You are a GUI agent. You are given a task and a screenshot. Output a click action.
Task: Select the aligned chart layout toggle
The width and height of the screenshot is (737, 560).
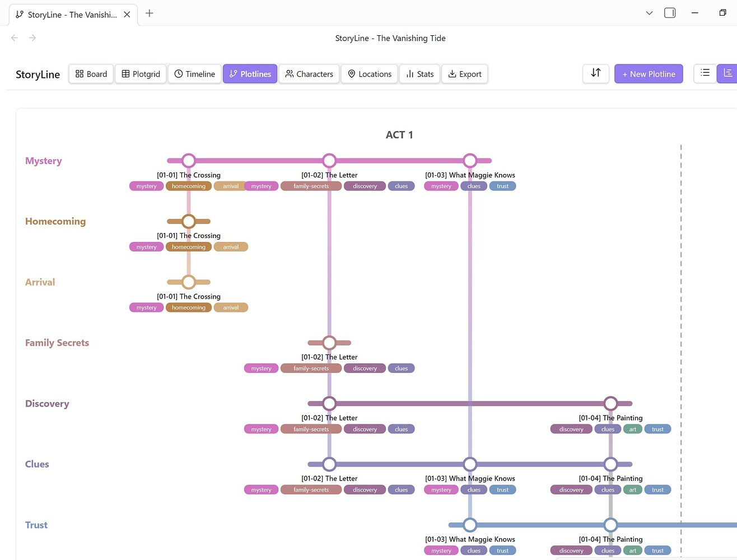(x=727, y=73)
